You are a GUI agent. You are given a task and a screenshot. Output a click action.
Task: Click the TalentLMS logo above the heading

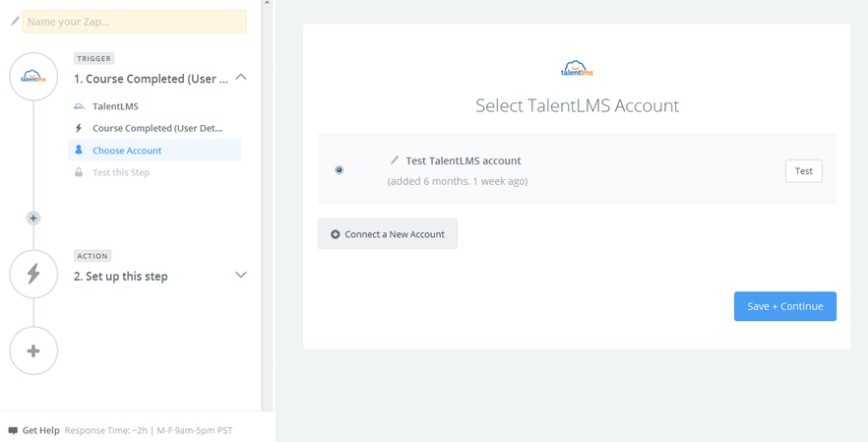[577, 69]
